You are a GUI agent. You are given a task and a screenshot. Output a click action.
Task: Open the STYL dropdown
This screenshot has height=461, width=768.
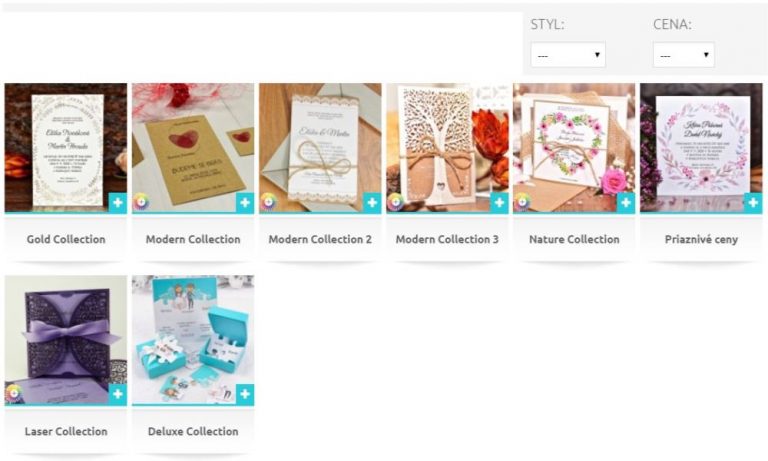568,54
